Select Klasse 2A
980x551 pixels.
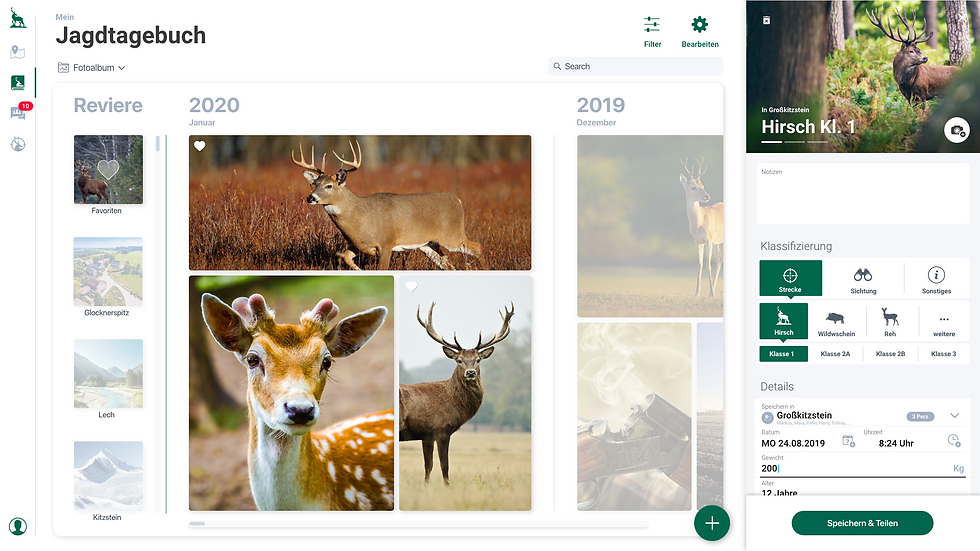point(835,354)
